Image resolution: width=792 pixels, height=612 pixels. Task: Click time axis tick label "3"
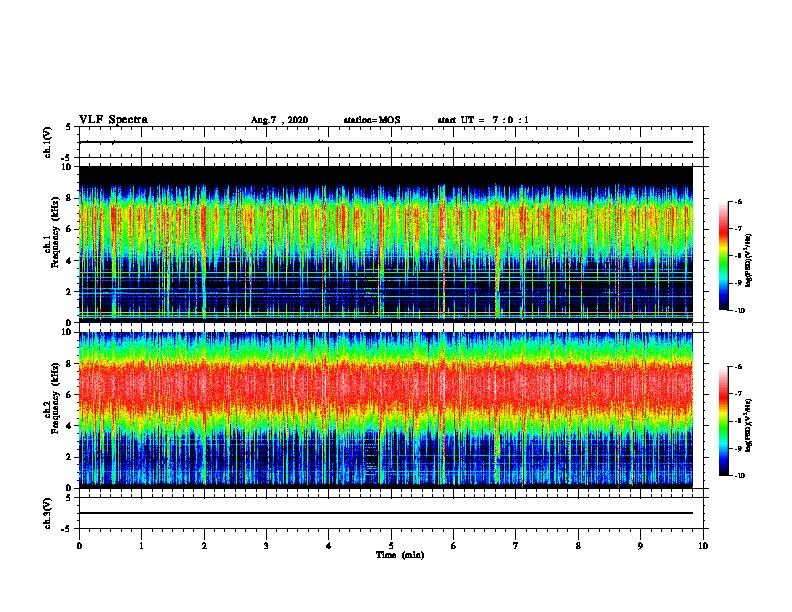point(266,546)
